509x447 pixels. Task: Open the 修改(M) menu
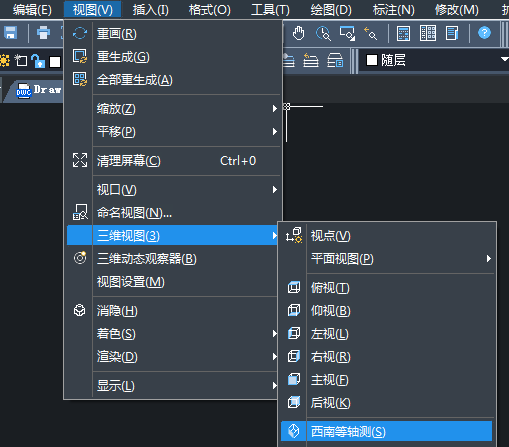(x=456, y=10)
